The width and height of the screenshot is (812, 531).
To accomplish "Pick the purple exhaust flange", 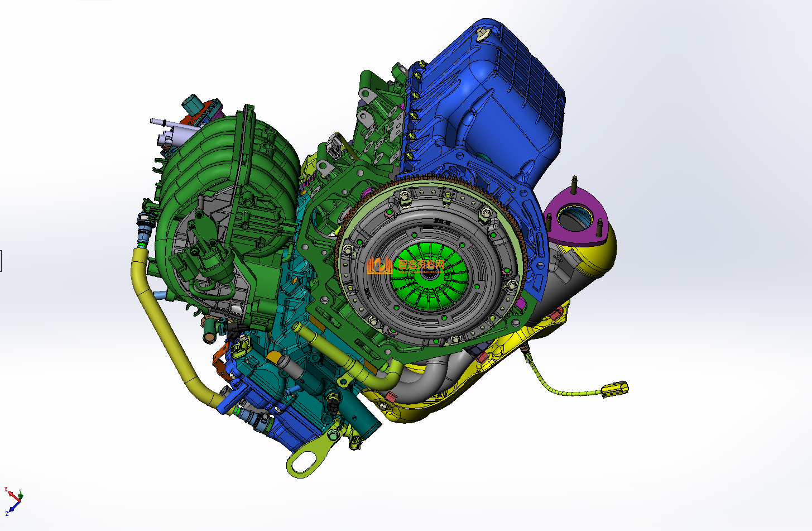I will click(575, 219).
